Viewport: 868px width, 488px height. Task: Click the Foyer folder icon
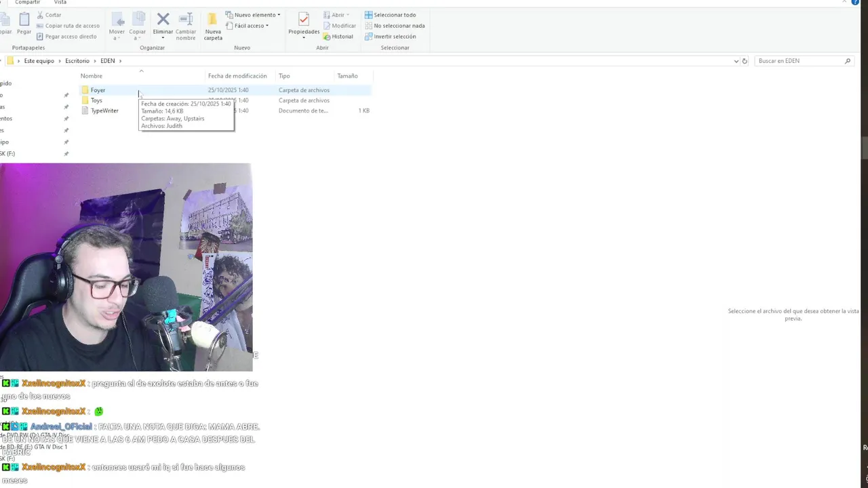tap(85, 90)
